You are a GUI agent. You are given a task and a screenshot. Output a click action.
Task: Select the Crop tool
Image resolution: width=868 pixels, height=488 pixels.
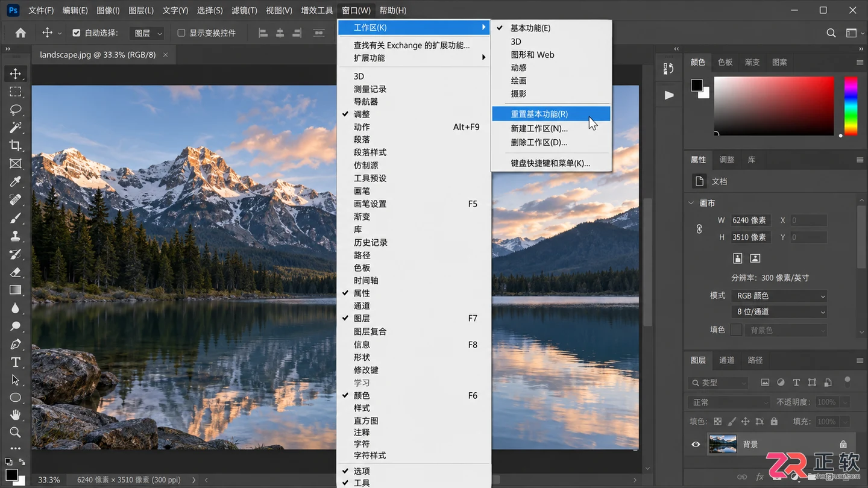pyautogui.click(x=16, y=145)
